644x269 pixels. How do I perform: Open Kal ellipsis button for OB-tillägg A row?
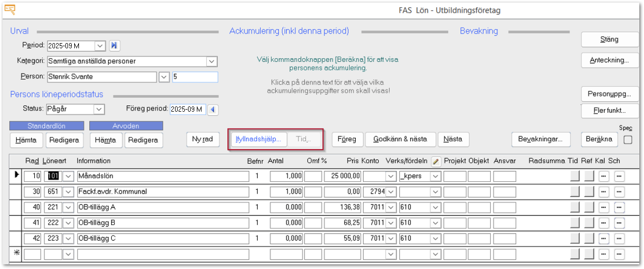(603, 208)
